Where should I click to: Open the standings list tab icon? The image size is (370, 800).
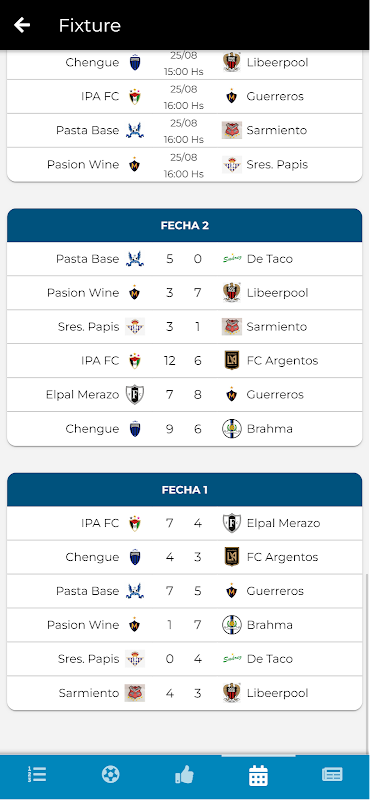coord(37,775)
